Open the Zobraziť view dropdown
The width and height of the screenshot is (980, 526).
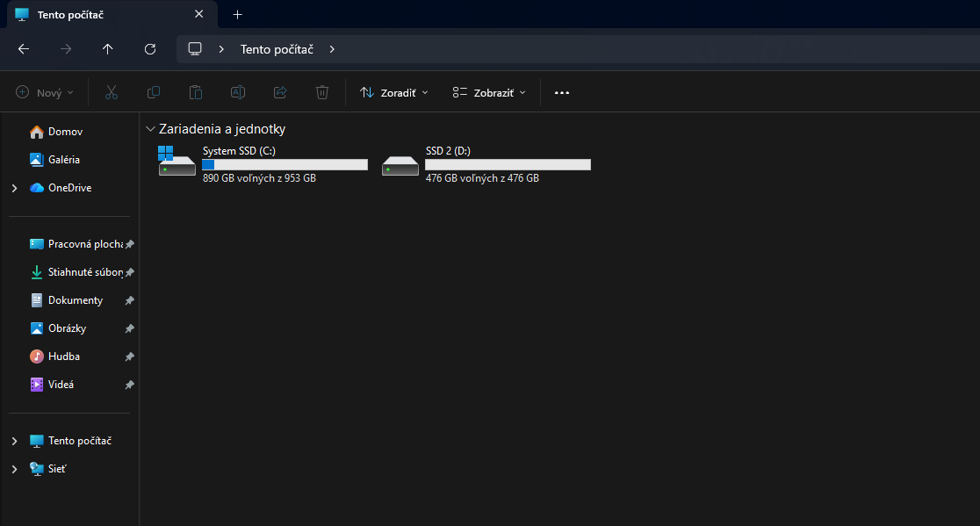point(489,92)
